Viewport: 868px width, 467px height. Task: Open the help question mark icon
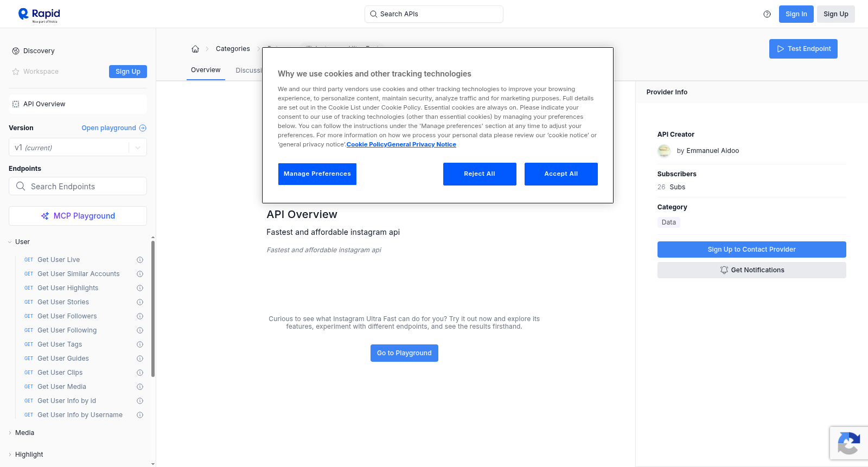pos(767,14)
